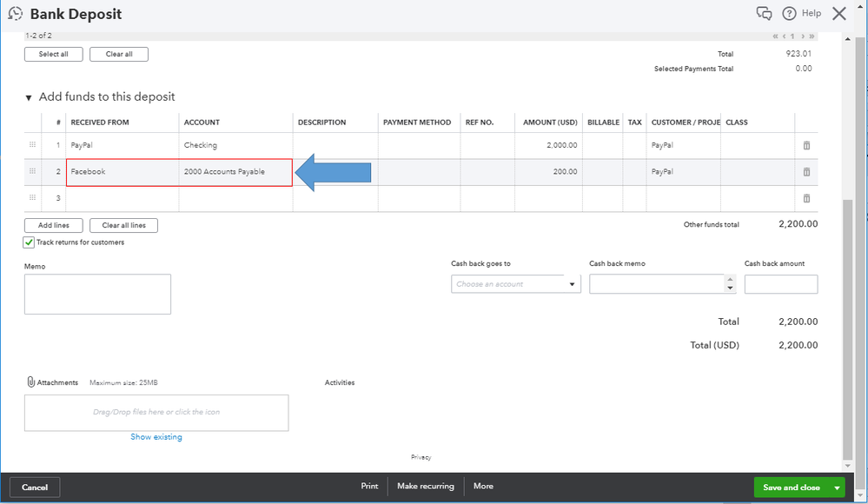Uncheck Track returns for customers
868x504 pixels.
click(x=29, y=242)
